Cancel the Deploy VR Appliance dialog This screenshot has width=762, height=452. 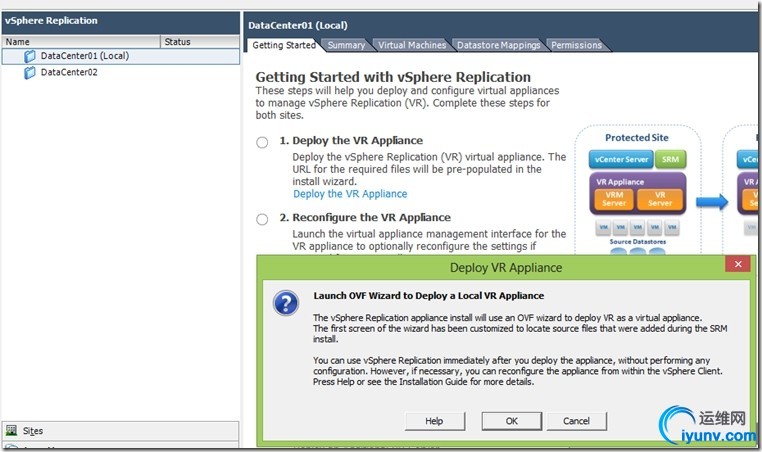pos(576,421)
